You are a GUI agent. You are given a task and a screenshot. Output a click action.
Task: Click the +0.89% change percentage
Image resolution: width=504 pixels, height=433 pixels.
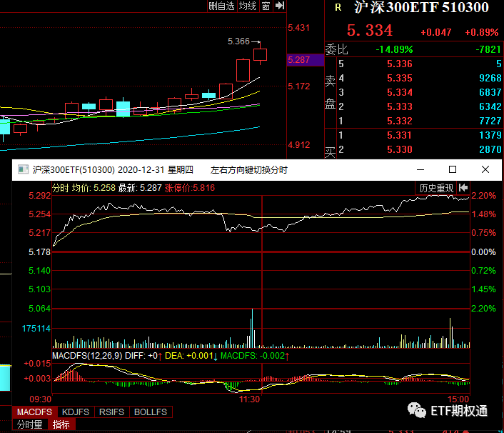(x=481, y=32)
